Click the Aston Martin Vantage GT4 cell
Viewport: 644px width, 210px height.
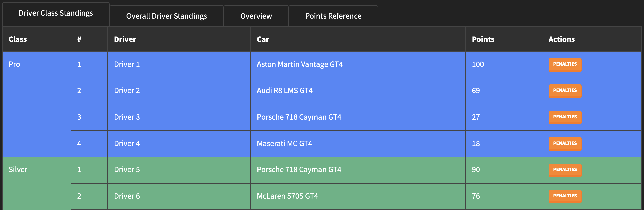click(x=300, y=64)
